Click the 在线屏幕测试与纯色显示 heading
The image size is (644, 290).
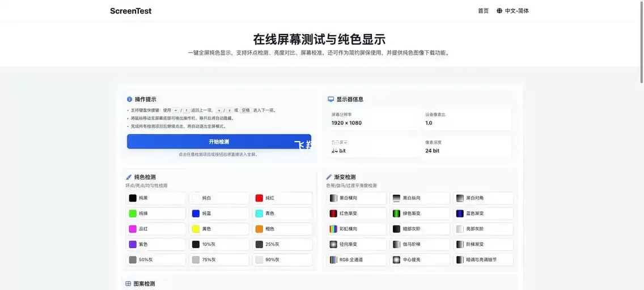click(319, 40)
